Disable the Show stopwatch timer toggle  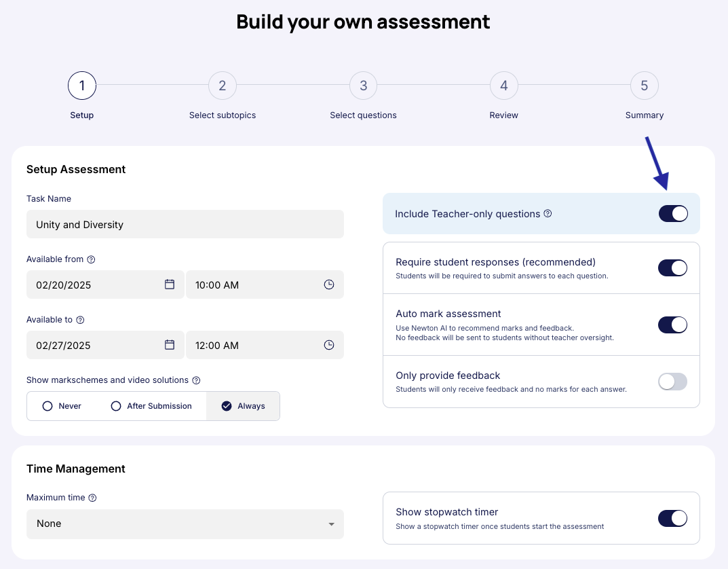point(672,518)
